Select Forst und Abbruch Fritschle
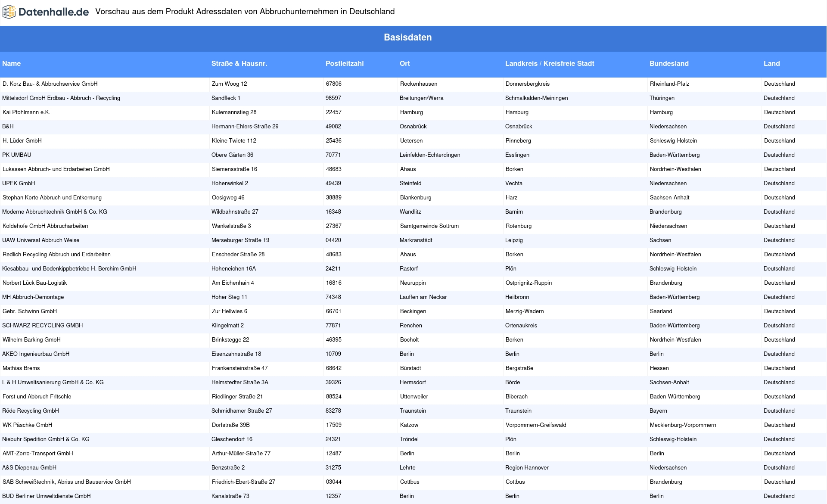Image resolution: width=827 pixels, height=504 pixels. click(37, 397)
